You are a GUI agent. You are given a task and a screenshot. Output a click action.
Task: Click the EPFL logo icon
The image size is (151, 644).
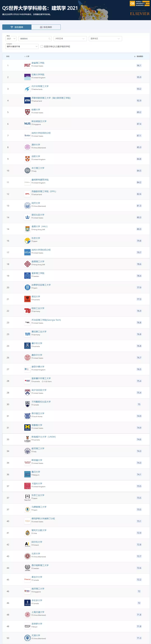pyautogui.click(x=27, y=194)
